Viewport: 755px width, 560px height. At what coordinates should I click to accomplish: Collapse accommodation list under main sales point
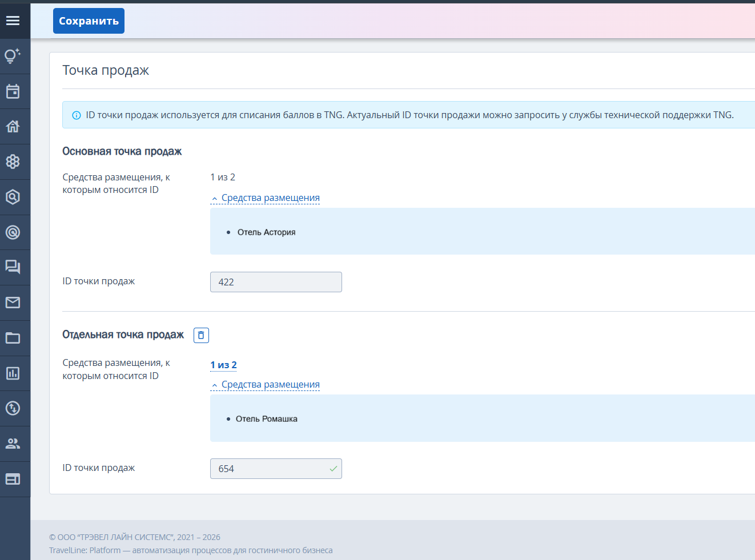[x=266, y=198]
